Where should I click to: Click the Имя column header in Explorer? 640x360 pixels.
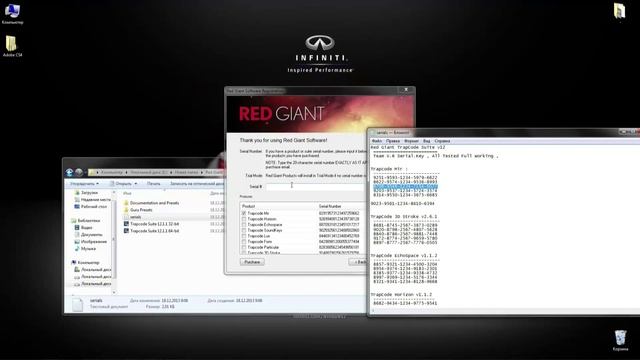(x=127, y=193)
